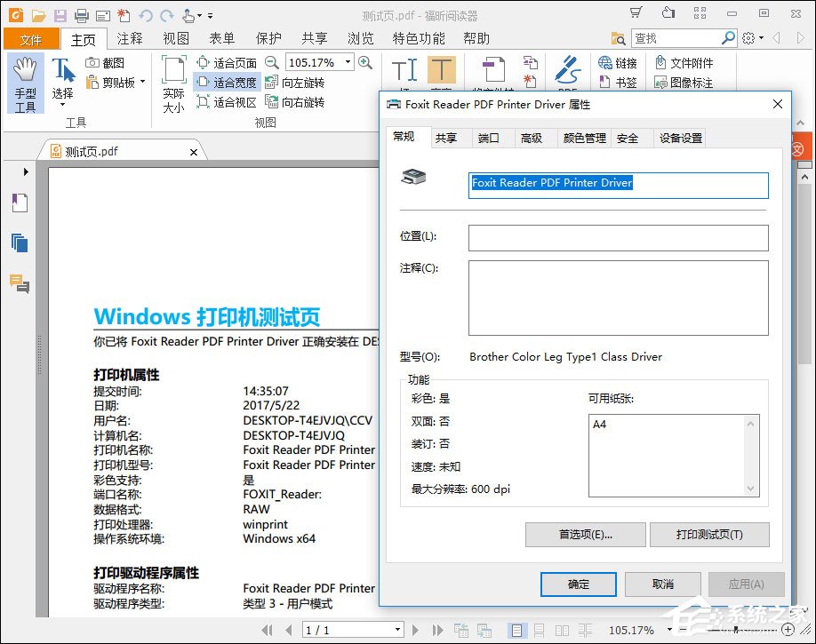Screen dimensions: 816x644
Task: Select the 向左旋转 rotate left icon
Action: (x=268, y=81)
